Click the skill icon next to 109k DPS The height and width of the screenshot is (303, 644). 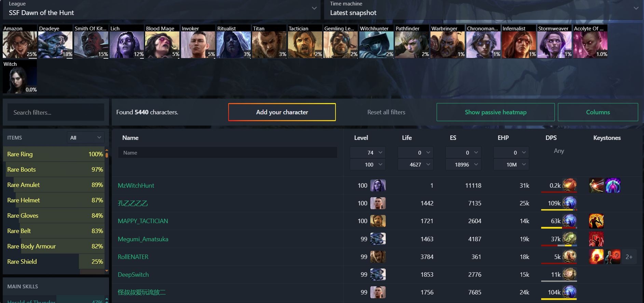click(x=569, y=203)
